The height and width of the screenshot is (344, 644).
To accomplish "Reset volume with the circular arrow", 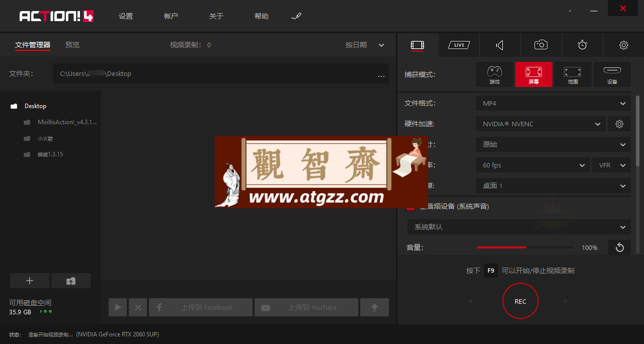I will point(619,247).
